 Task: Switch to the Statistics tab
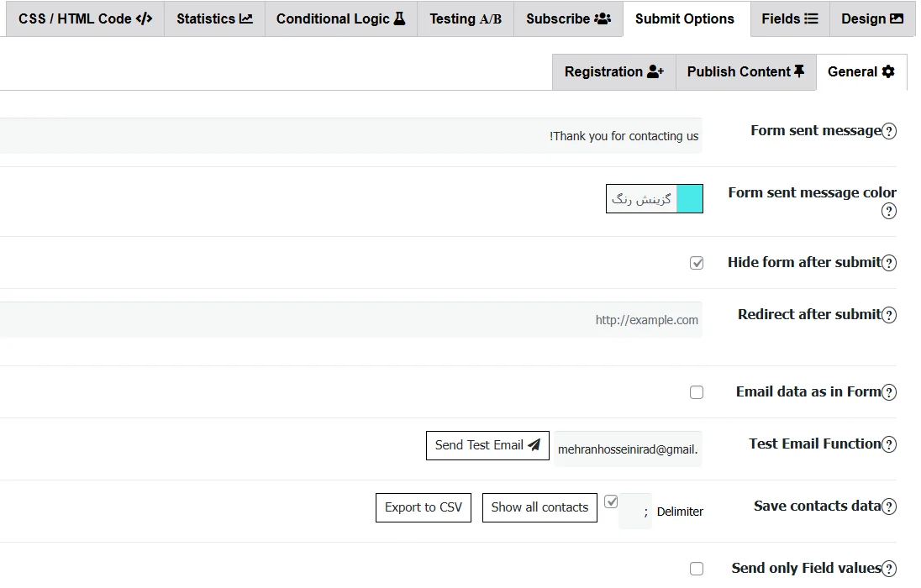[x=214, y=18]
